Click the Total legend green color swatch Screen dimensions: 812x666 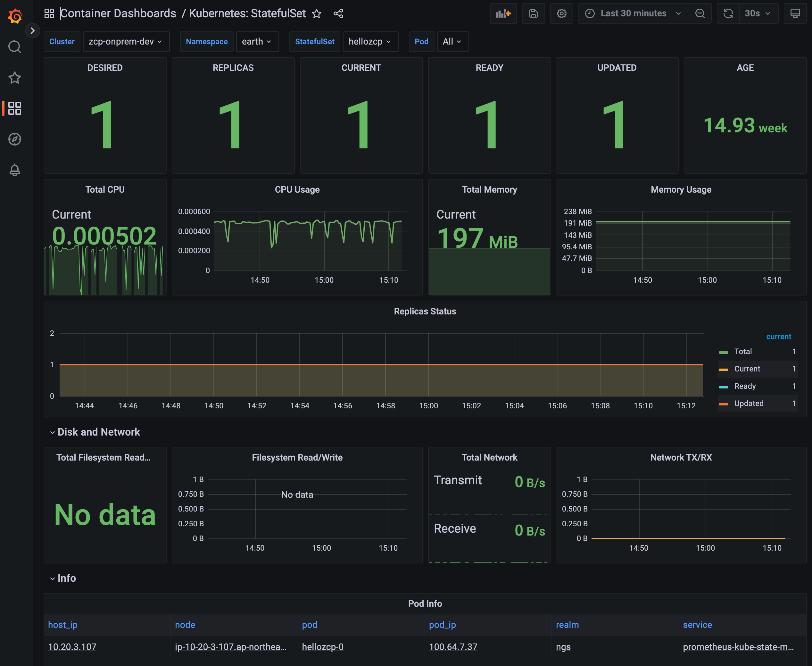(x=723, y=352)
